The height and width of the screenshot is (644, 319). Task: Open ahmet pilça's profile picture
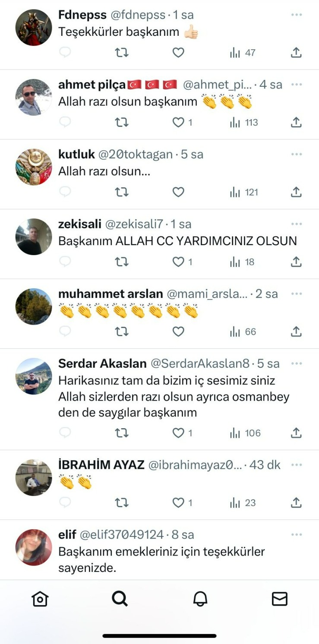[34, 97]
